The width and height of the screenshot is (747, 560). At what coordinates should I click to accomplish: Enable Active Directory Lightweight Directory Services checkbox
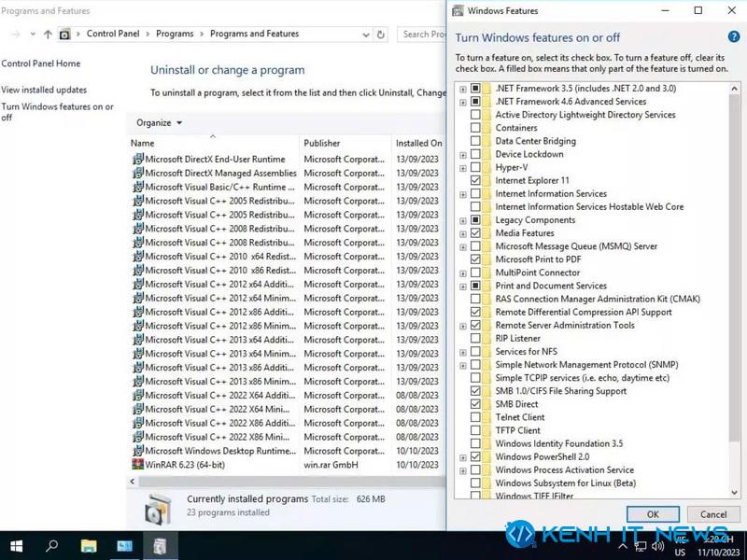click(475, 114)
